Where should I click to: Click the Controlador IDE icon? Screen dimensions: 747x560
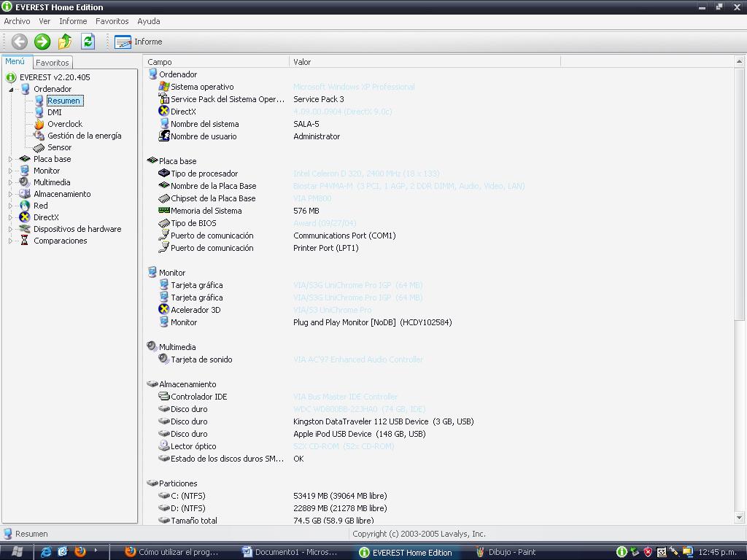point(164,396)
